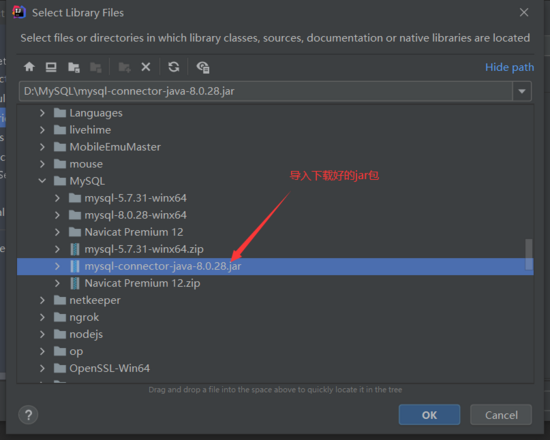Collapse the MySQL folder
This screenshot has height=440, width=550.
(42, 181)
